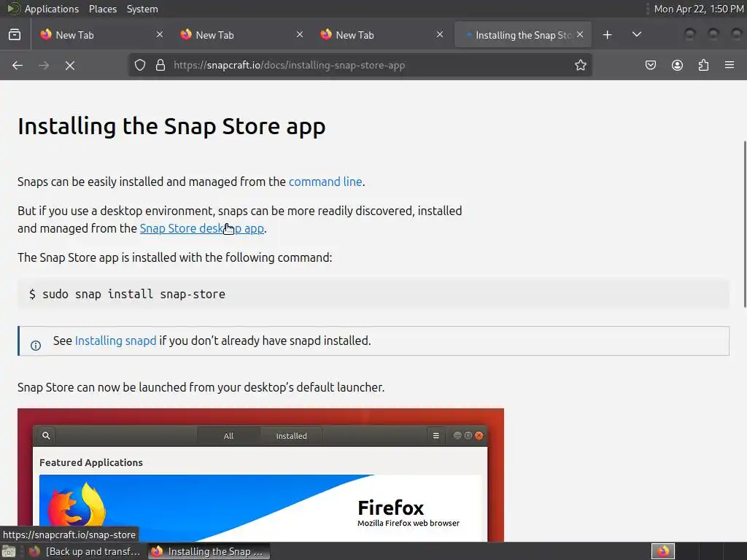This screenshot has width=747, height=560.
Task: List all tabs dropdown arrow
Action: pyautogui.click(x=636, y=34)
